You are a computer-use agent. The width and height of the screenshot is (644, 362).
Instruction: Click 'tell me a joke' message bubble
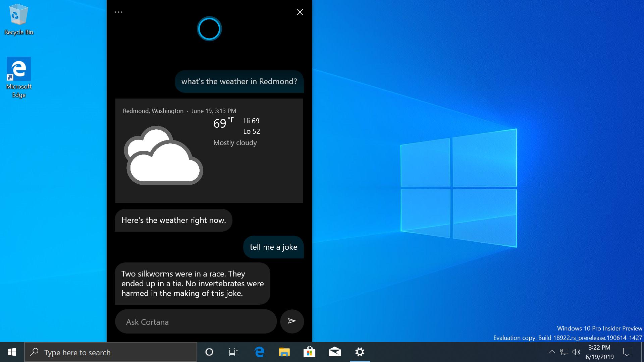[x=273, y=246]
